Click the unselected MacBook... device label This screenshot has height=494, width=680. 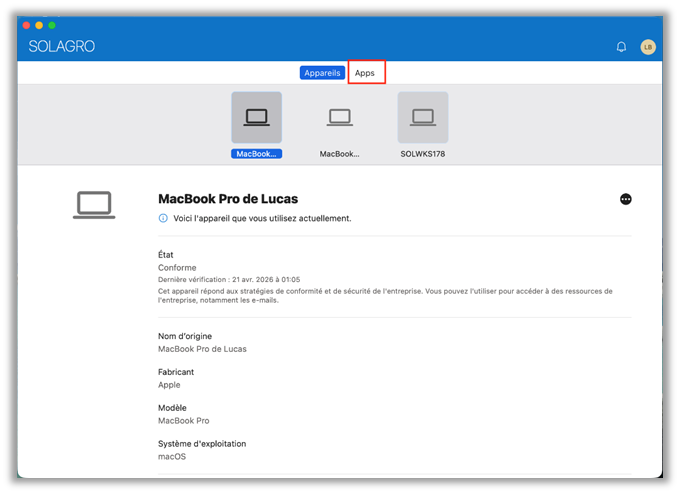tap(340, 154)
